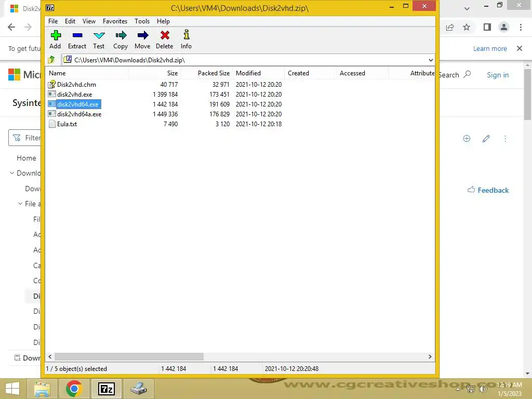The height and width of the screenshot is (399, 532).
Task: Open the Help menu
Action: coord(163,21)
